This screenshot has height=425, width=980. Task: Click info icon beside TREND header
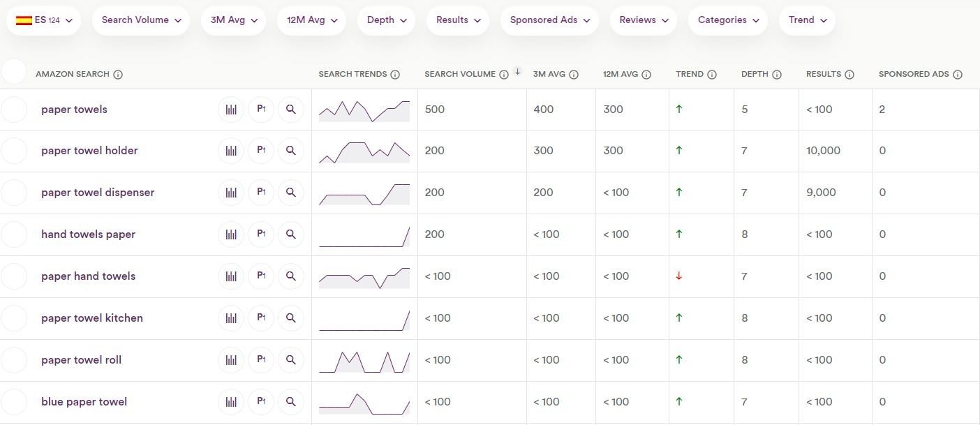pos(712,75)
